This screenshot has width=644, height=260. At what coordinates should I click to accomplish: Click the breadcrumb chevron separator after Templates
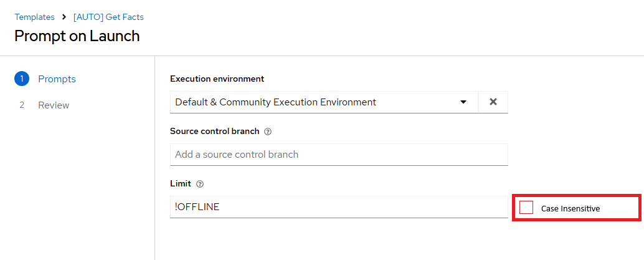tap(64, 17)
